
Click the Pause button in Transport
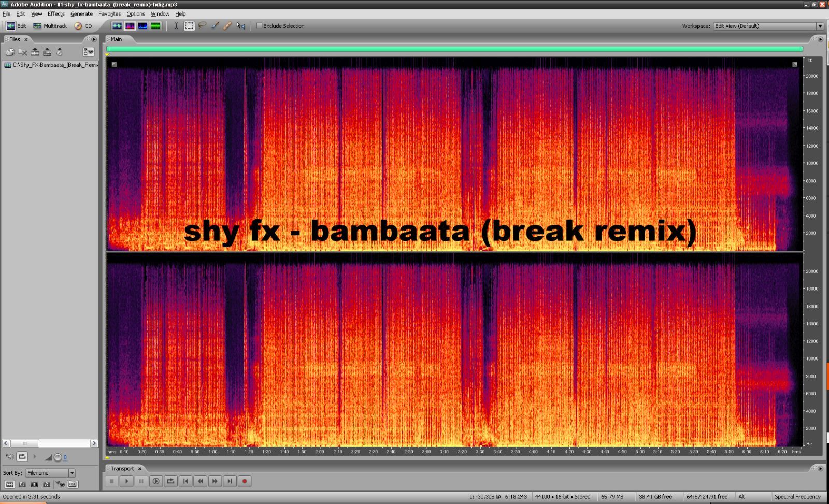click(x=141, y=481)
